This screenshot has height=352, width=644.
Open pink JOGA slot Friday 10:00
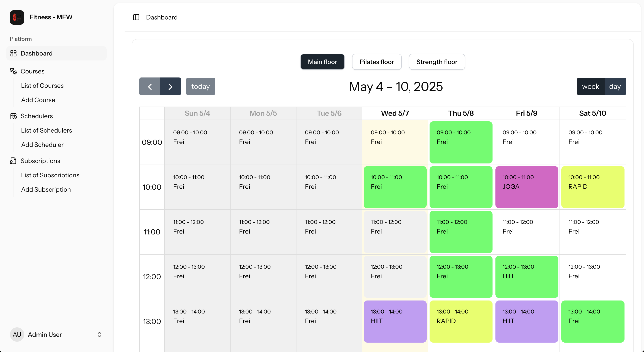click(527, 187)
